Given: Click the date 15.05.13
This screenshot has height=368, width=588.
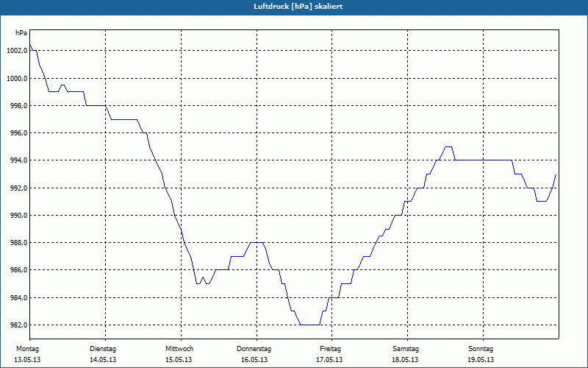Looking at the screenshot, I should coord(179,360).
